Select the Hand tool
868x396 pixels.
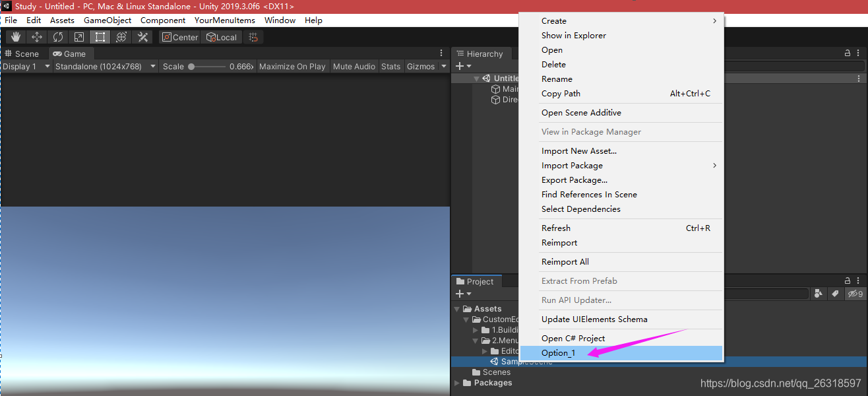(15, 37)
